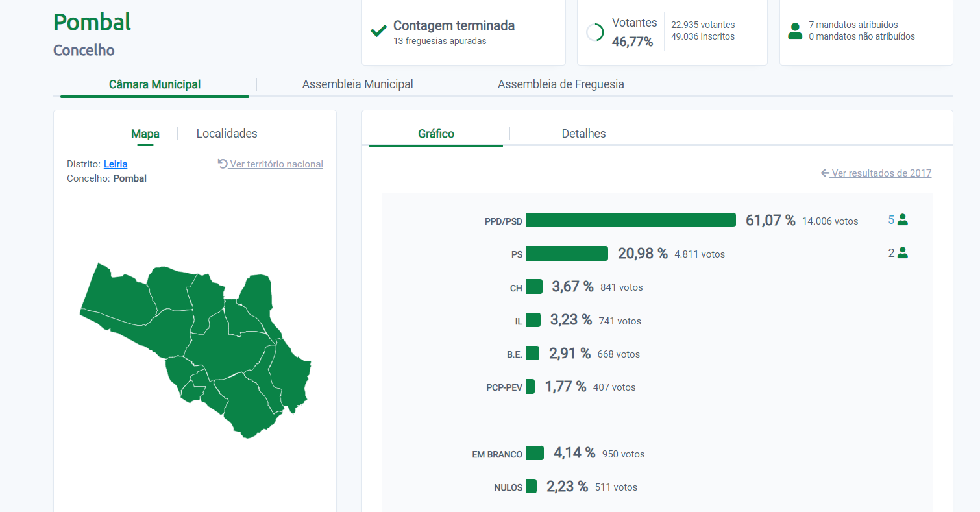Open the PPD/PSD 5 mandates link
Image resolution: width=980 pixels, height=512 pixels.
pos(891,220)
